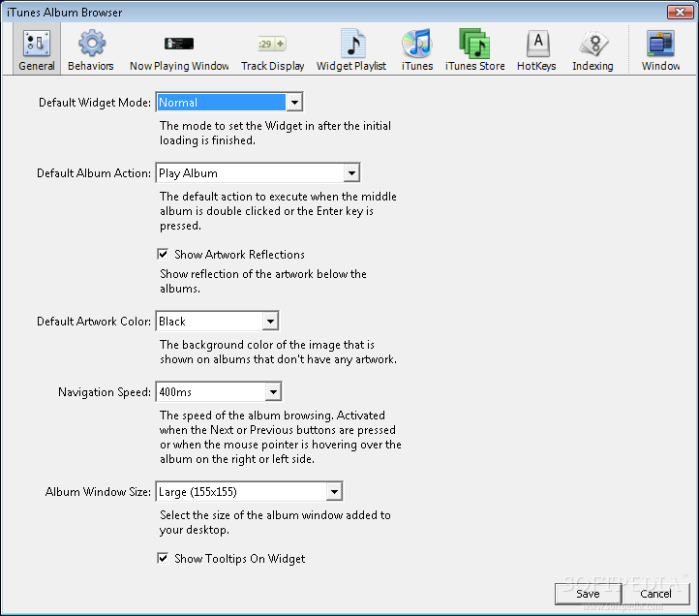Screen dimensions: 699x616
Task: Click the Default Album Action label
Action: click(x=94, y=173)
